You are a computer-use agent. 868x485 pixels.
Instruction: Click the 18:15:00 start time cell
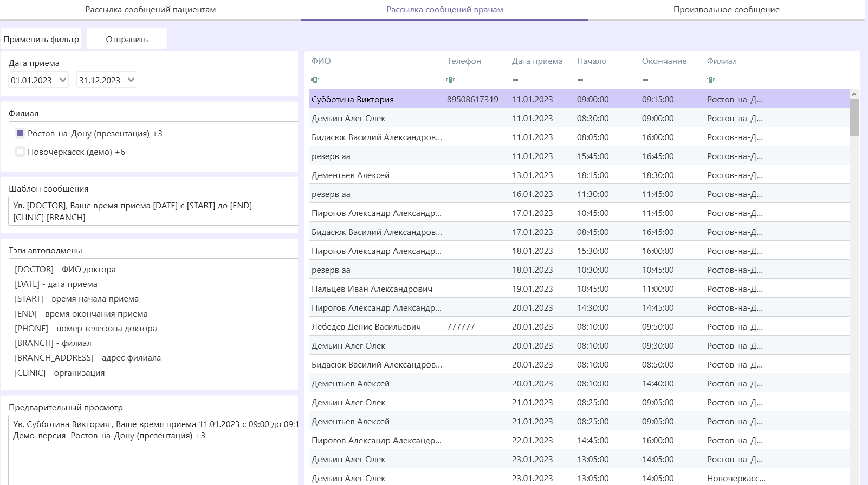[x=593, y=175]
